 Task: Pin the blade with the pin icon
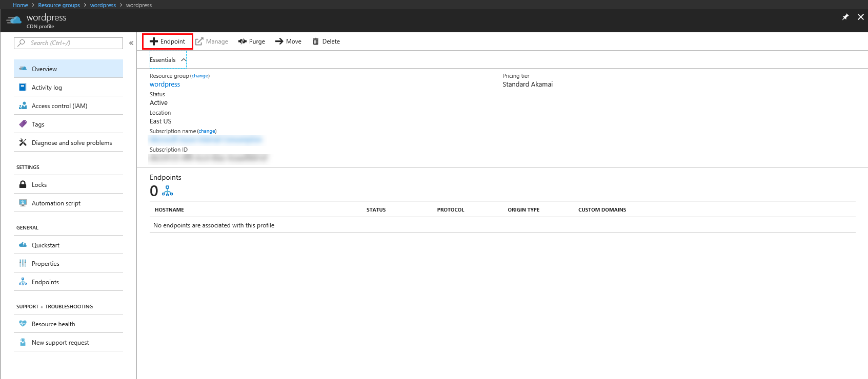coord(845,17)
